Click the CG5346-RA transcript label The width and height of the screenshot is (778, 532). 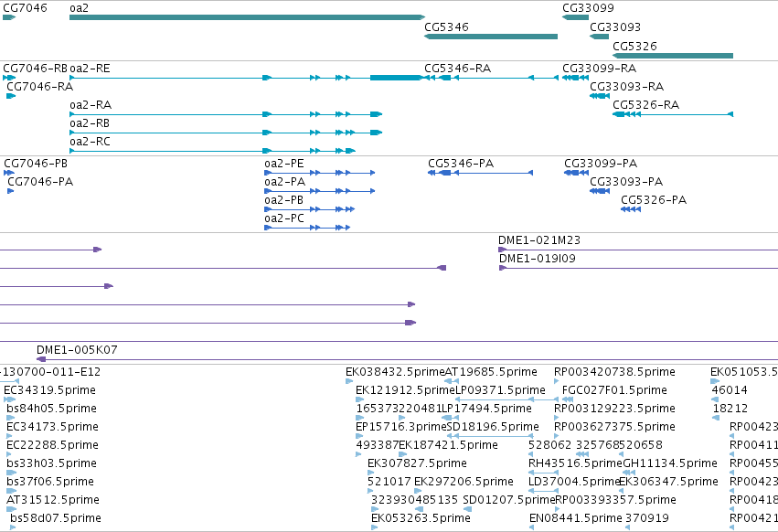tap(457, 68)
